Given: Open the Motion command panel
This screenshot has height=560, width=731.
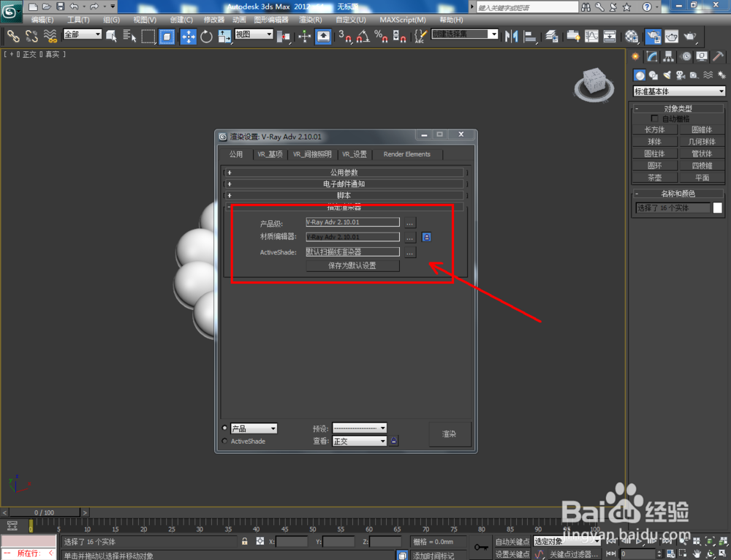Looking at the screenshot, I should [686, 56].
